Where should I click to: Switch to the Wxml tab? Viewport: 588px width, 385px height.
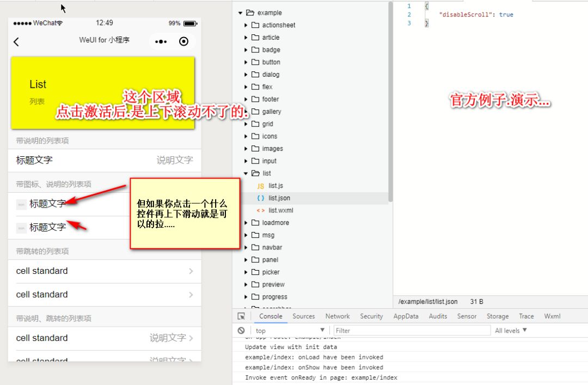(x=553, y=316)
